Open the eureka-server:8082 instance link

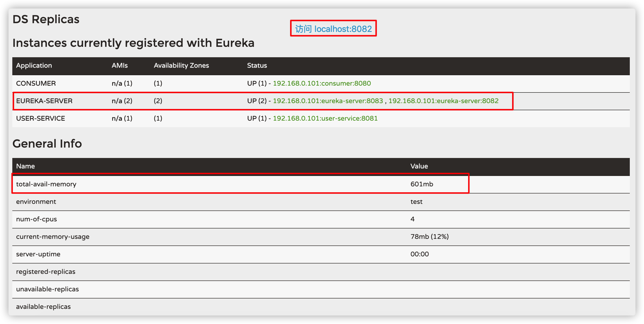click(x=443, y=101)
